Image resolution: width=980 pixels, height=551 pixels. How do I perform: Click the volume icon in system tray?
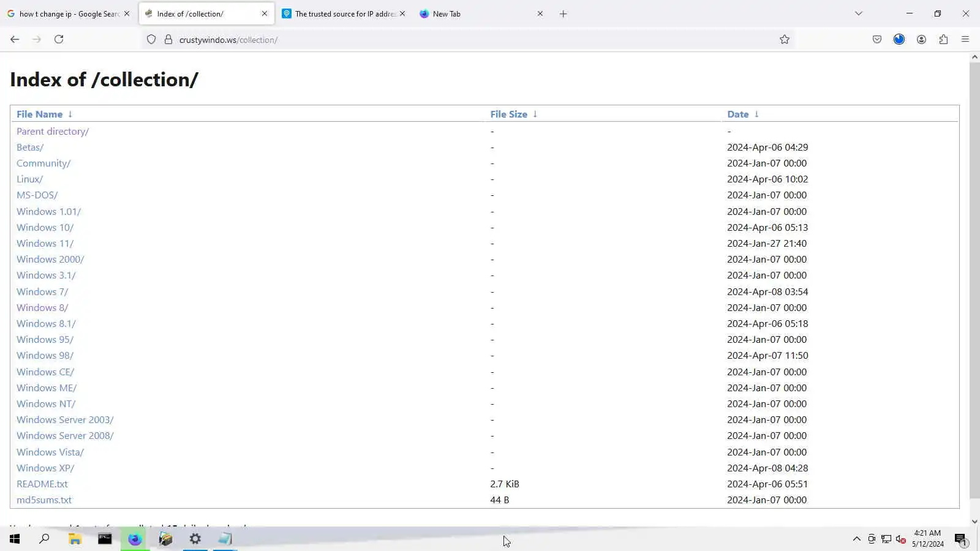(x=901, y=539)
